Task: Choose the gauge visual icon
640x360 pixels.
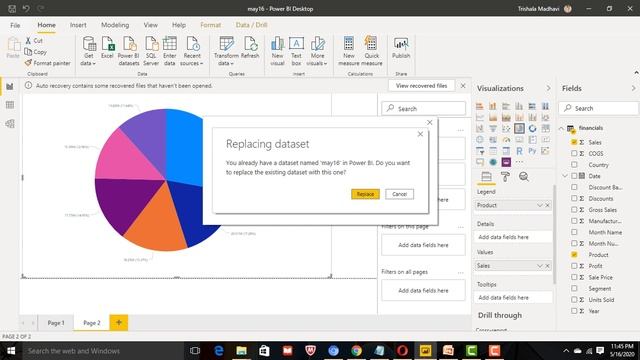Action: pyautogui.click(x=506, y=140)
